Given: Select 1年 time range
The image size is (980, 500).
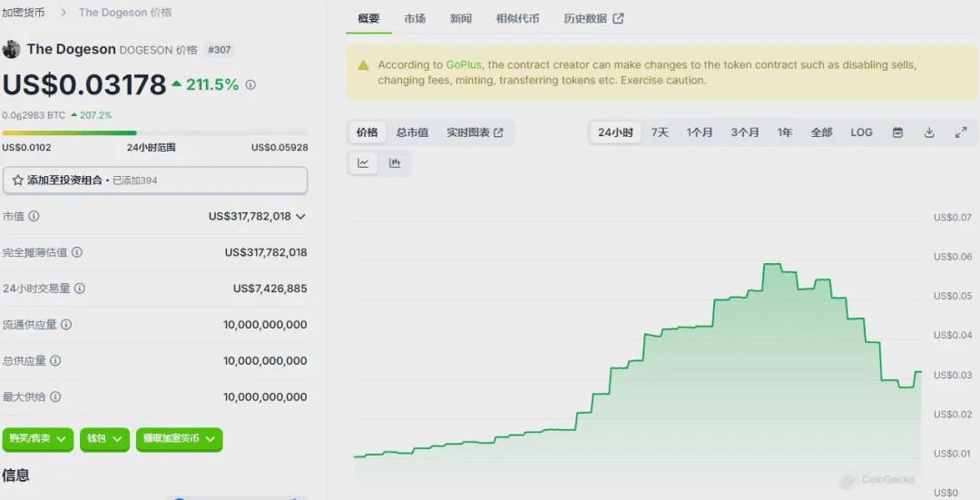Looking at the screenshot, I should coord(785,132).
